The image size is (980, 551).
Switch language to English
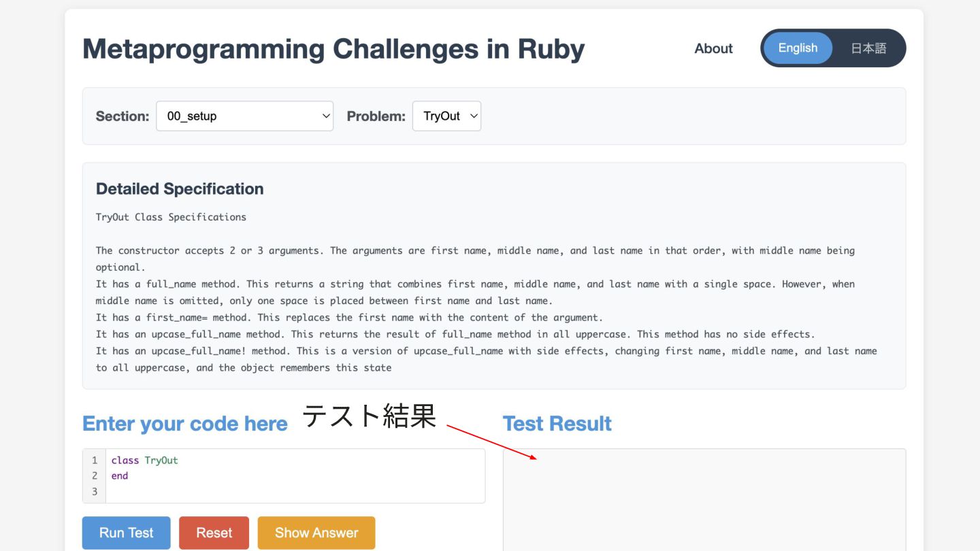pyautogui.click(x=798, y=48)
